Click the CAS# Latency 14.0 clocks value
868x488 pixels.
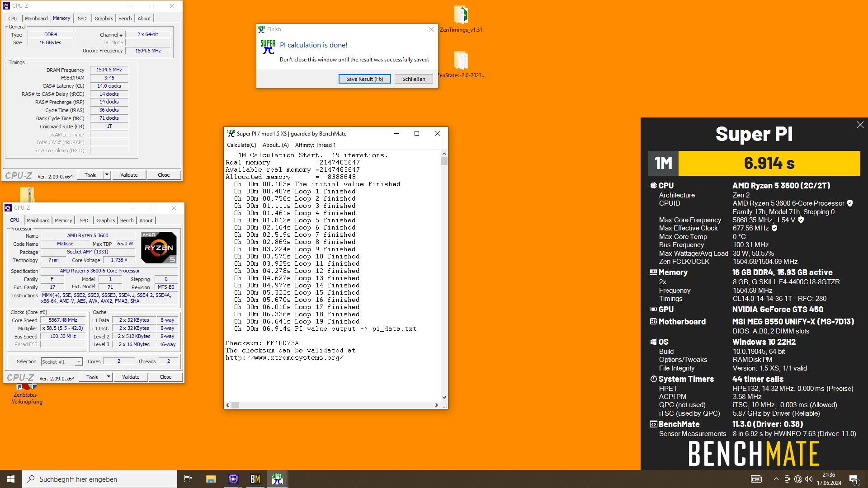click(x=109, y=86)
